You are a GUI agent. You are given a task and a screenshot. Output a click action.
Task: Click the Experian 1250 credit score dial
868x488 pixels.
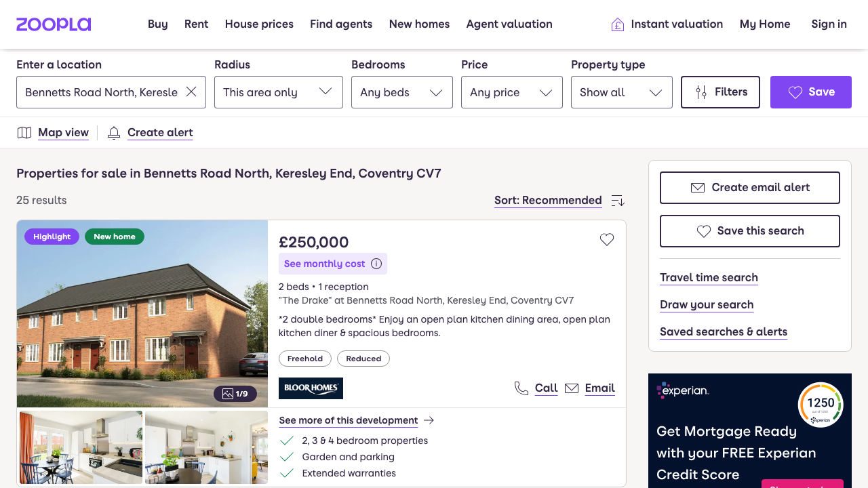click(821, 403)
